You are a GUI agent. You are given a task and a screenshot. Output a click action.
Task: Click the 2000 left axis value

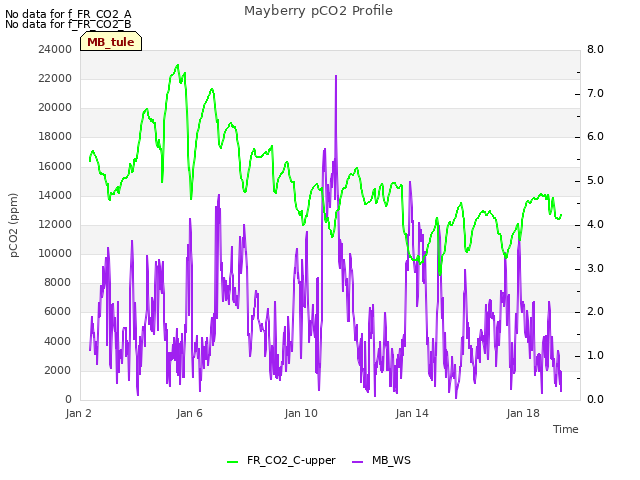(x=58, y=370)
